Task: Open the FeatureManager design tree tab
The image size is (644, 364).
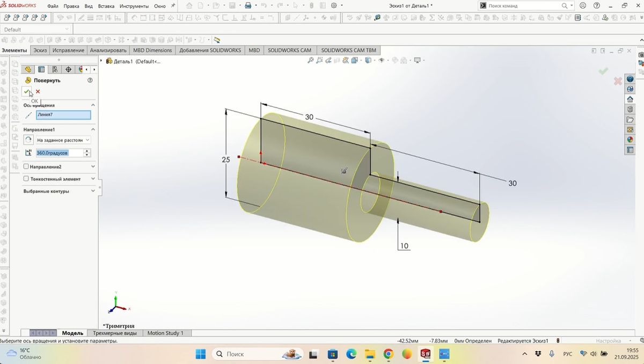Action: tap(28, 69)
